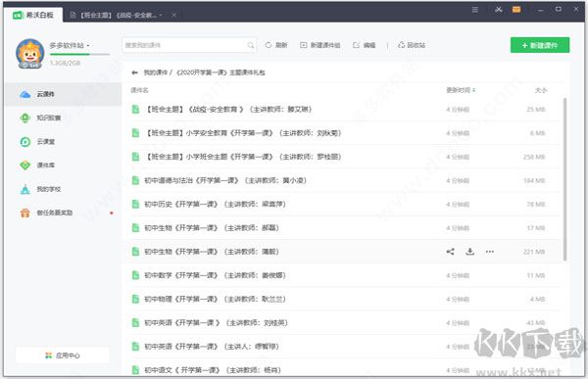
Task: Click the 258 MB size cell
Action: (x=534, y=157)
